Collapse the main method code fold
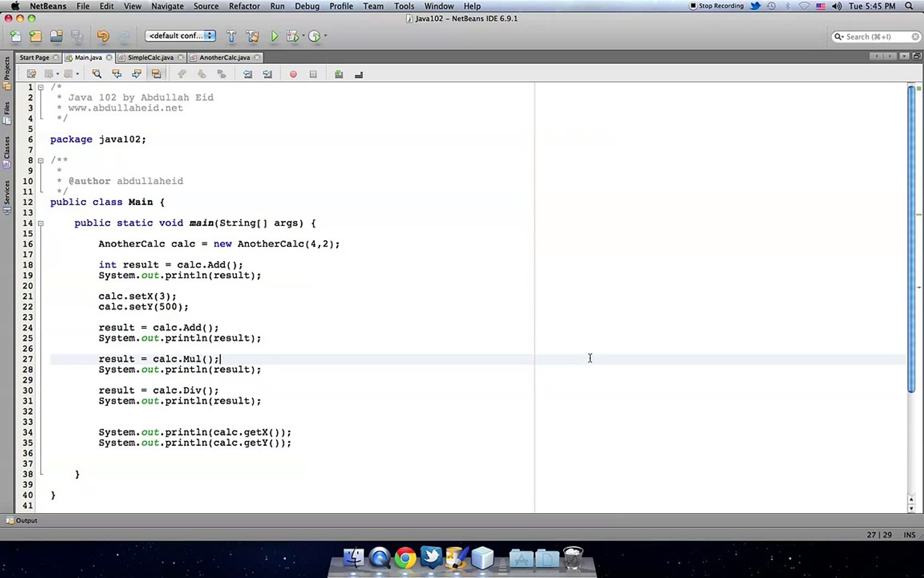 click(41, 223)
